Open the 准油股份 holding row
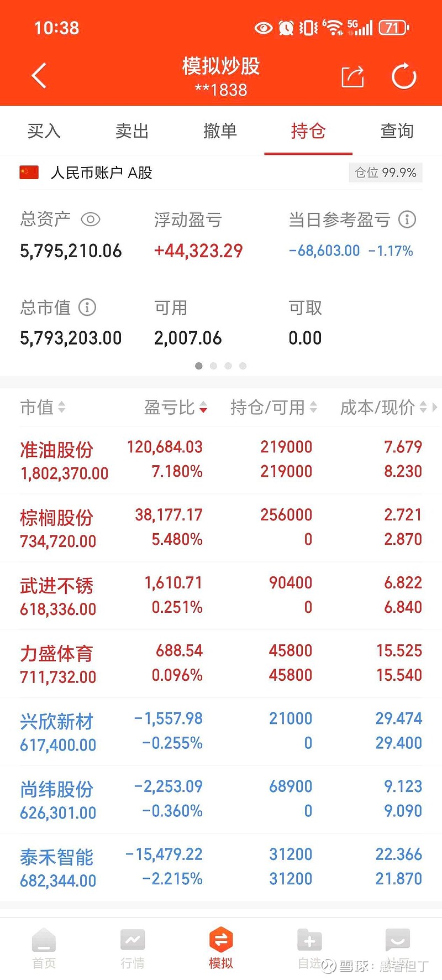Image resolution: width=442 pixels, height=980 pixels. (x=221, y=460)
